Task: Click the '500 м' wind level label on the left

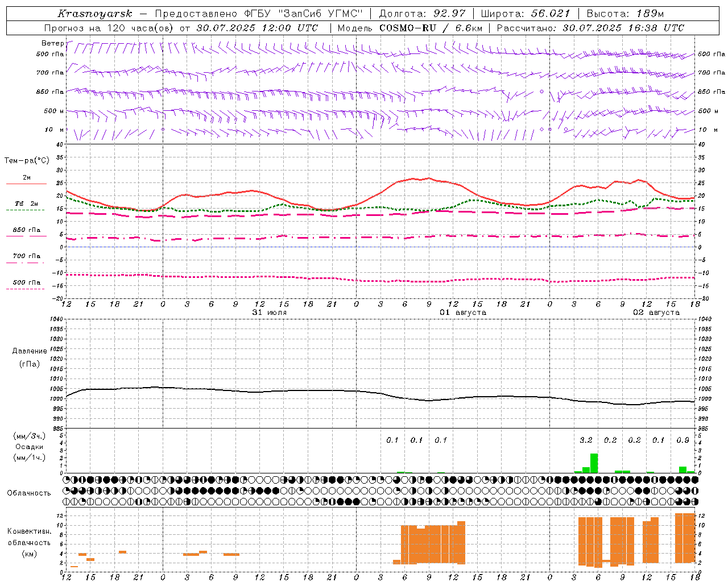Action: tap(54, 111)
